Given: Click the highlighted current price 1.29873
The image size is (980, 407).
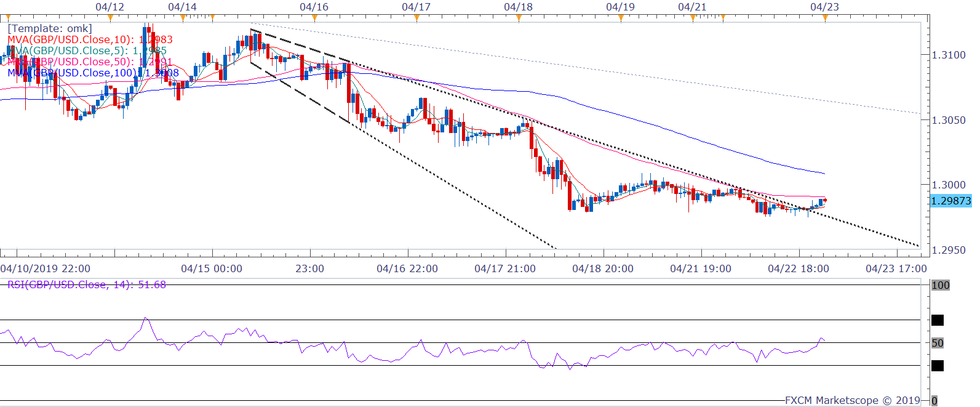Looking at the screenshot, I should pos(950,201).
